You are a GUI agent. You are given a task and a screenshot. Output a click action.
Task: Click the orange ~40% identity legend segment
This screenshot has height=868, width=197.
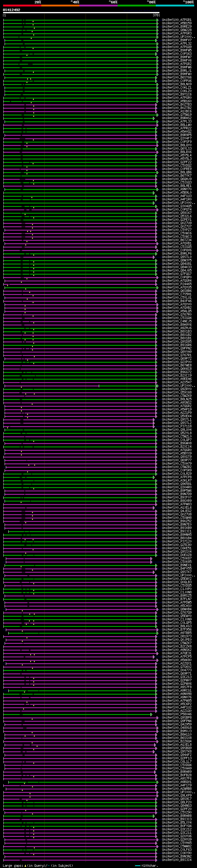coord(60,6)
